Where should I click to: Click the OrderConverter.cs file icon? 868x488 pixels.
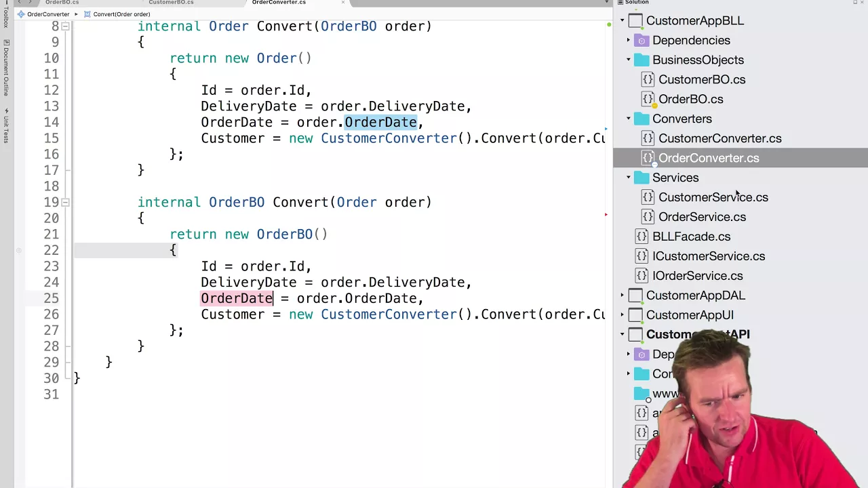648,159
